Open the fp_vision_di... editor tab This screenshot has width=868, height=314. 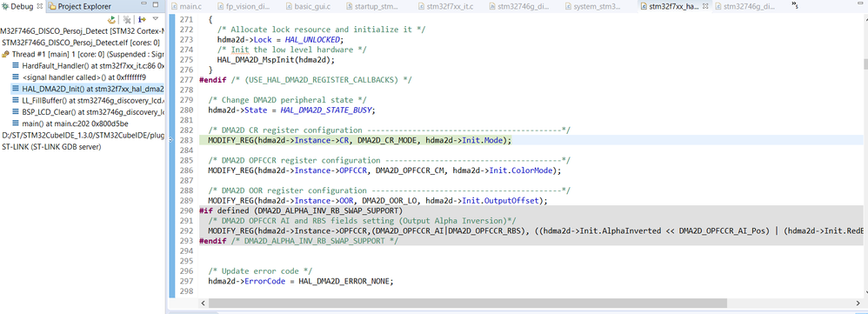coord(243,7)
